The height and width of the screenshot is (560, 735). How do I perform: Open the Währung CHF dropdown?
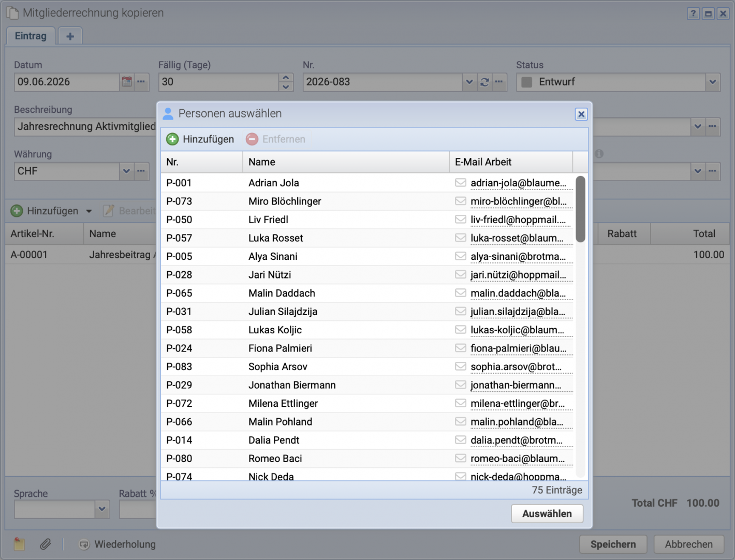tap(126, 171)
